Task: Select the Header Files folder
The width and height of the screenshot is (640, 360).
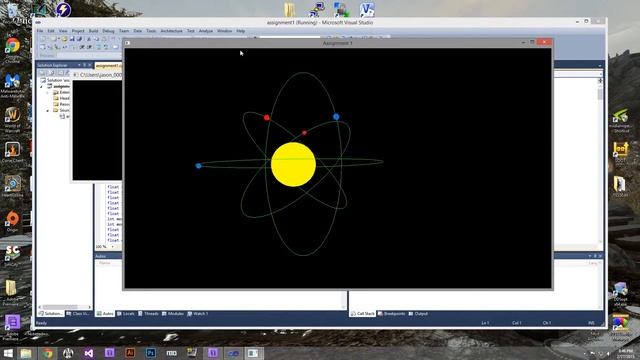Action: [61, 98]
